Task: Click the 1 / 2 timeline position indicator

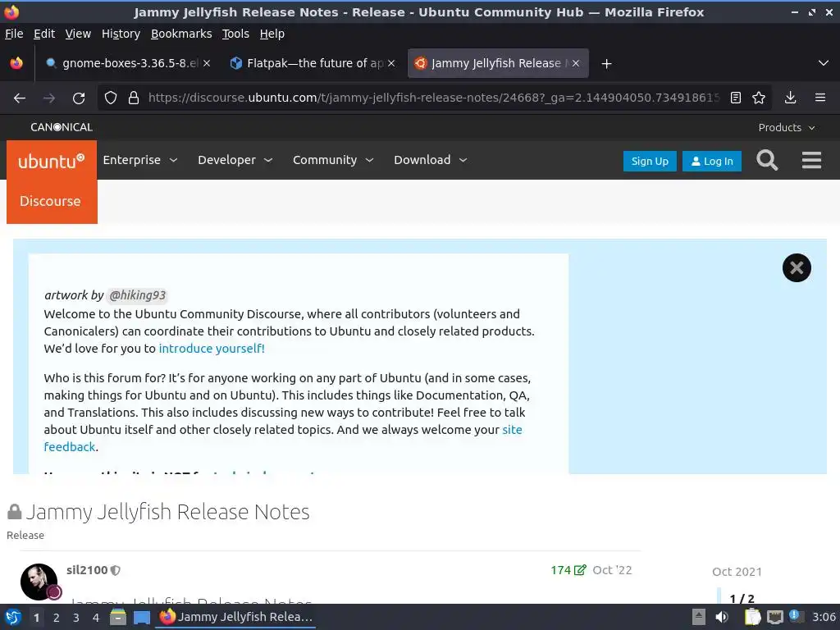Action: (x=742, y=598)
